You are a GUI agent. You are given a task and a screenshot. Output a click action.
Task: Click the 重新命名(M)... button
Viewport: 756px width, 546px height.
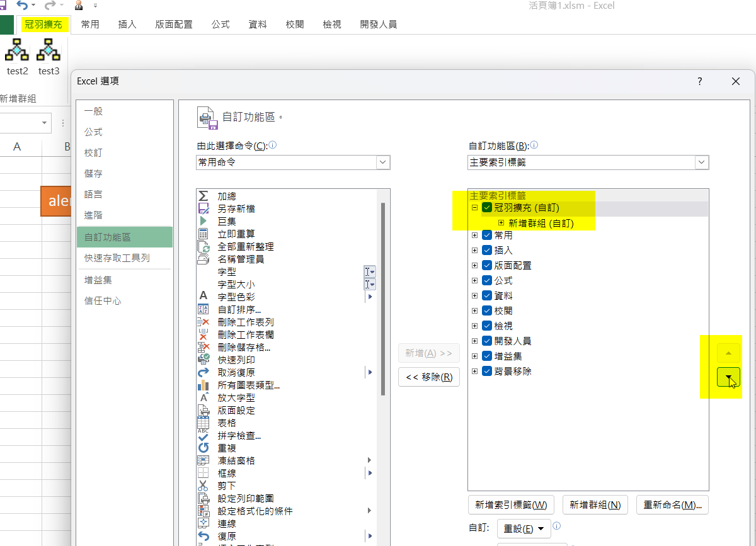673,505
